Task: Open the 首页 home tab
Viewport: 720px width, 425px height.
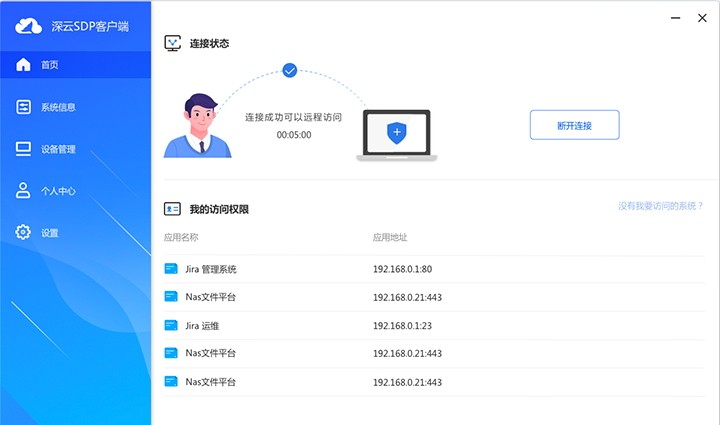Action: click(x=75, y=65)
